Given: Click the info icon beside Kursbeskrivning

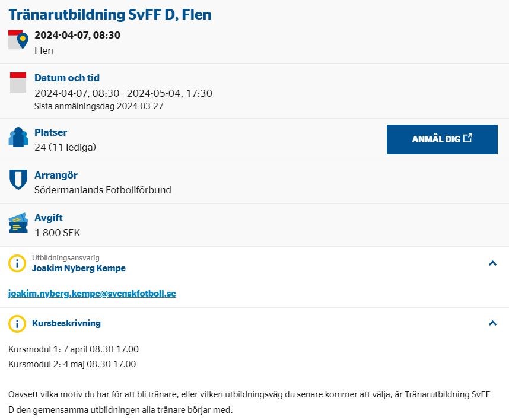Looking at the screenshot, I should [x=17, y=323].
